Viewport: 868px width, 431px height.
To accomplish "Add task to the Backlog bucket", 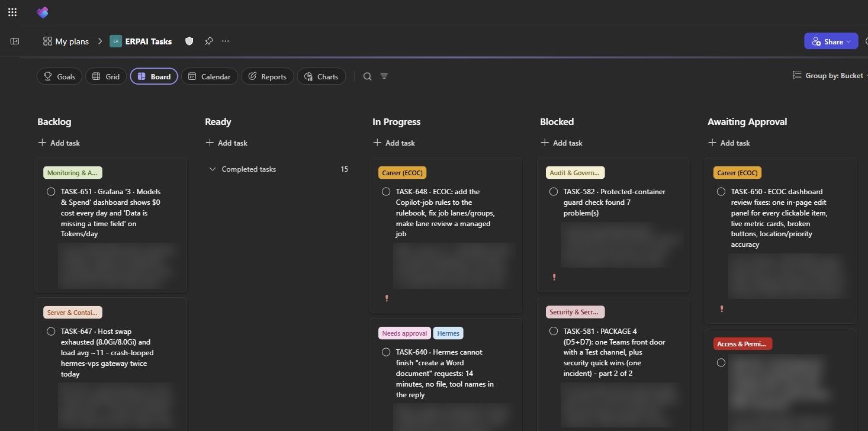I will 59,143.
